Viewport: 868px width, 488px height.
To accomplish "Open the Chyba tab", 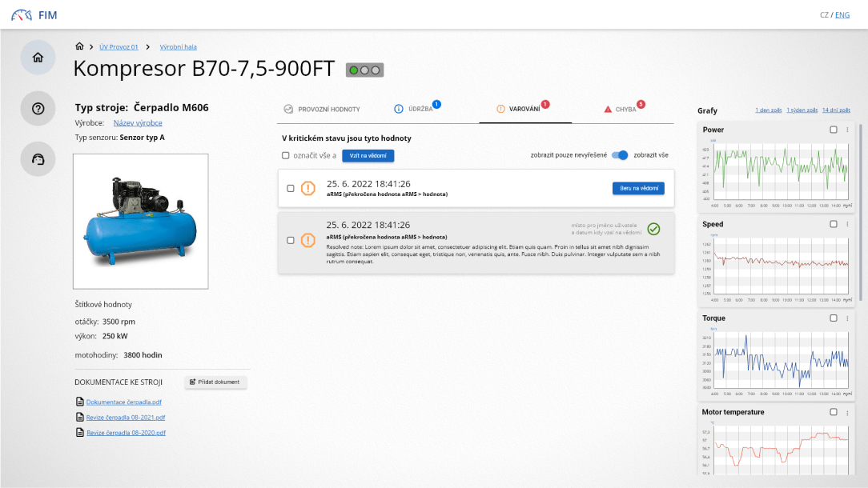I will tap(621, 109).
